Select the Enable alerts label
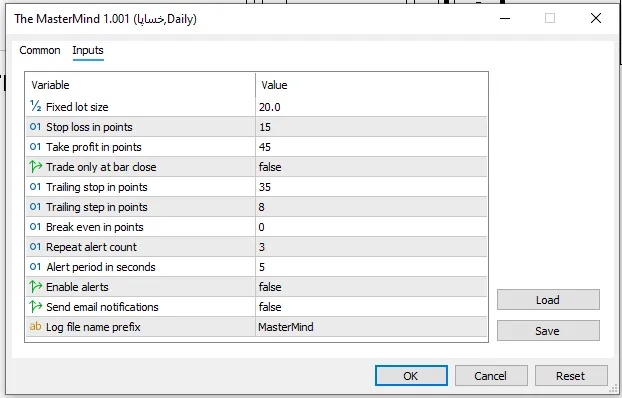The width and height of the screenshot is (622, 398). coord(77,287)
